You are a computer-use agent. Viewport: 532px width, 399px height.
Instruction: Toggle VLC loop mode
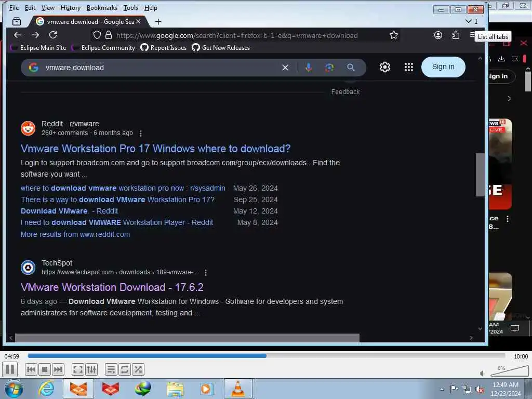[124, 369]
